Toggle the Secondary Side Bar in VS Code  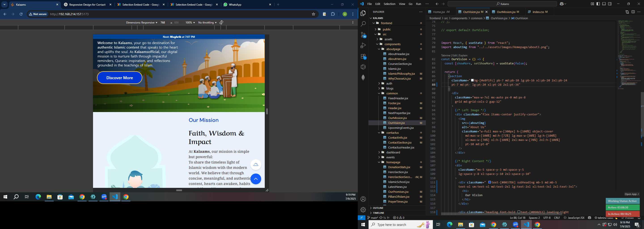[610, 4]
